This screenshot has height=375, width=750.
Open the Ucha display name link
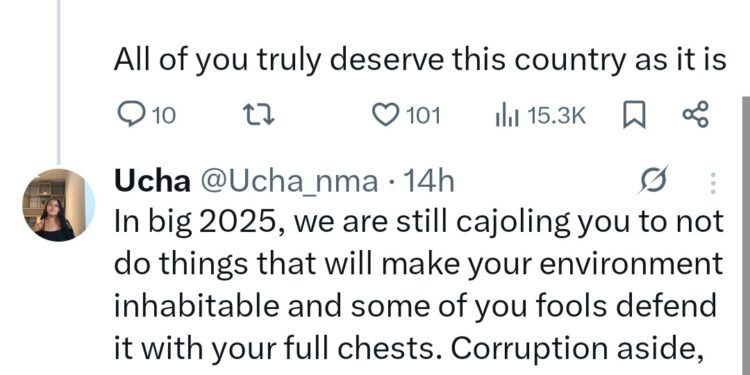tap(153, 182)
